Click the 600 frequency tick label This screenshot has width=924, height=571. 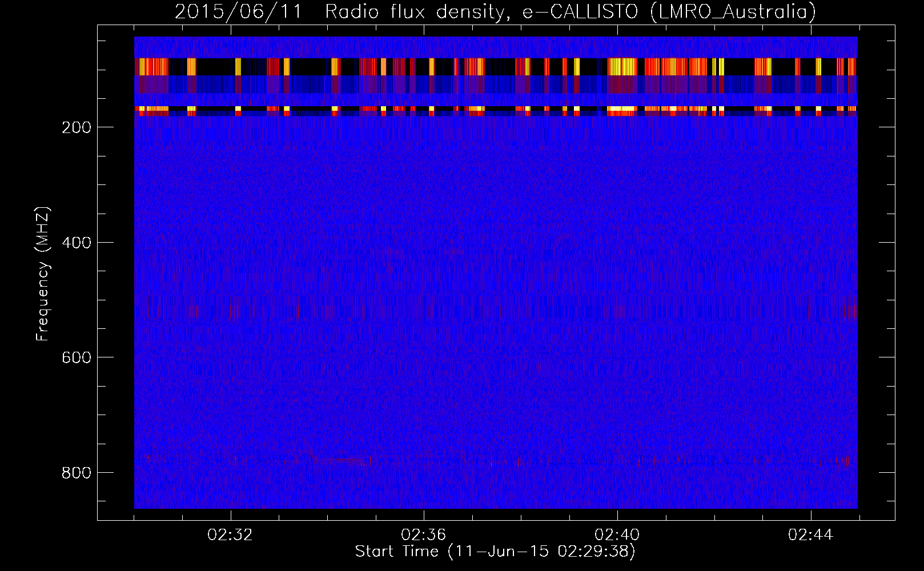point(76,357)
